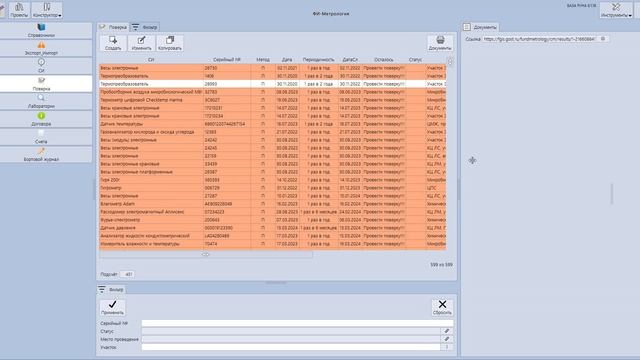The image size is (640, 360).
Task: Select the Весы электронные крановые row
Action: tap(273, 164)
